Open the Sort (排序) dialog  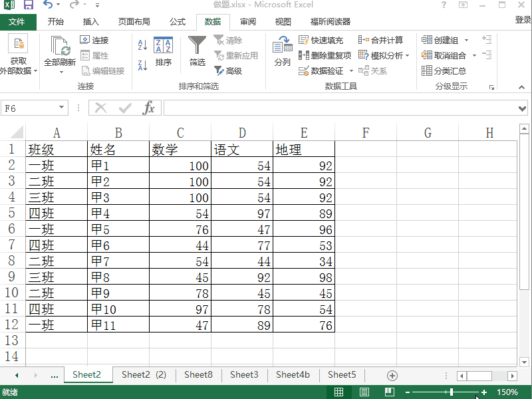(163, 52)
